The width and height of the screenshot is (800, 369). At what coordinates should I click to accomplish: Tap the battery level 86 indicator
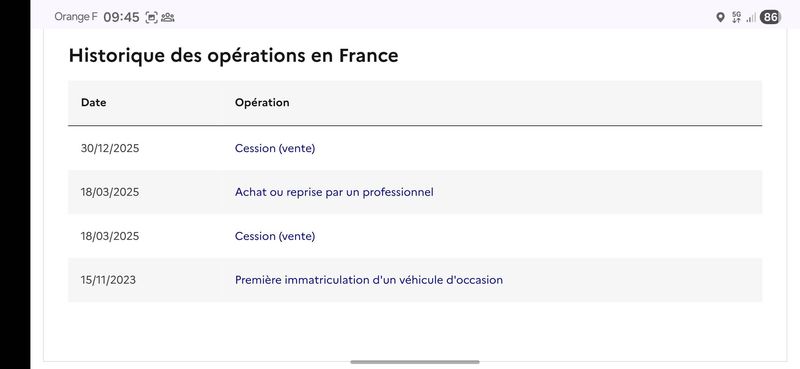pyautogui.click(x=770, y=17)
